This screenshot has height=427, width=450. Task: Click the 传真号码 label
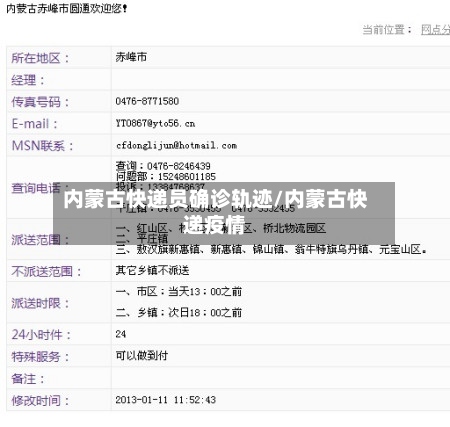tap(40, 102)
